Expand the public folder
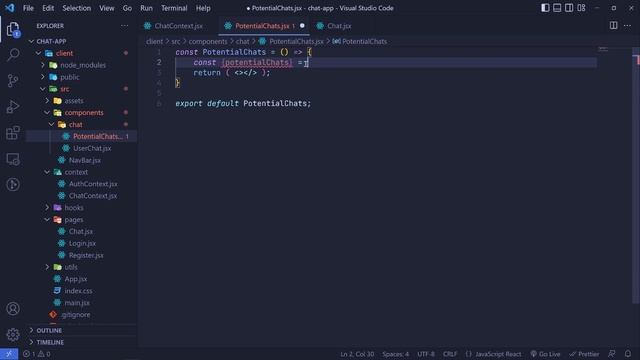The width and height of the screenshot is (640, 360). [x=43, y=77]
